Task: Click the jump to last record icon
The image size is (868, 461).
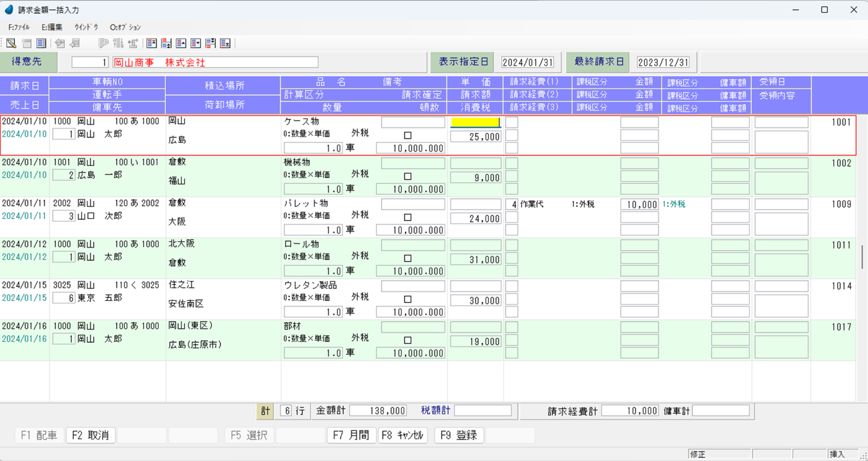Action: click(226, 43)
